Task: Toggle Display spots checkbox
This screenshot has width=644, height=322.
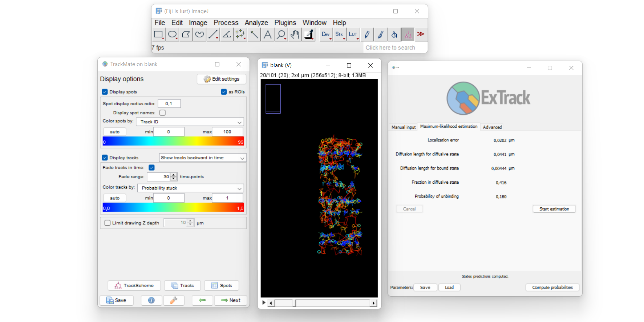Action: (x=105, y=92)
